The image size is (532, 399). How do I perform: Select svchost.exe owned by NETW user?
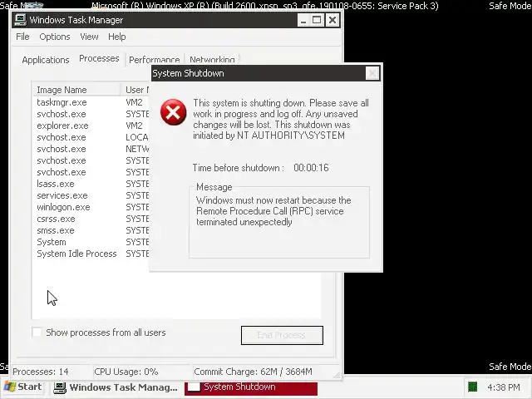coord(91,149)
